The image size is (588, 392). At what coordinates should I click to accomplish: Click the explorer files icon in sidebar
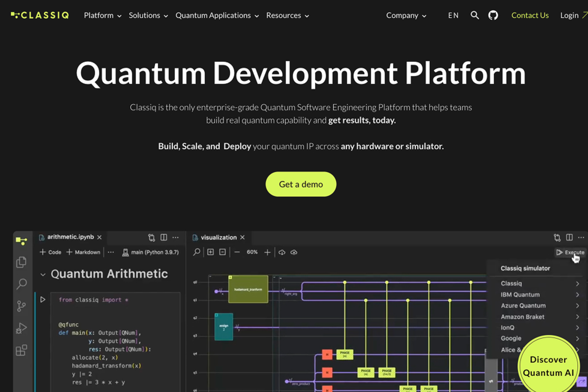point(21,262)
